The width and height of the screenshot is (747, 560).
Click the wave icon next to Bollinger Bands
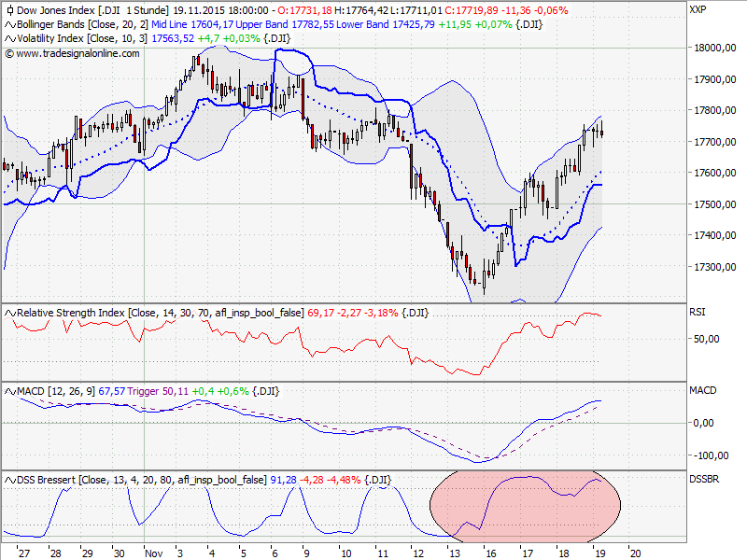(8, 25)
